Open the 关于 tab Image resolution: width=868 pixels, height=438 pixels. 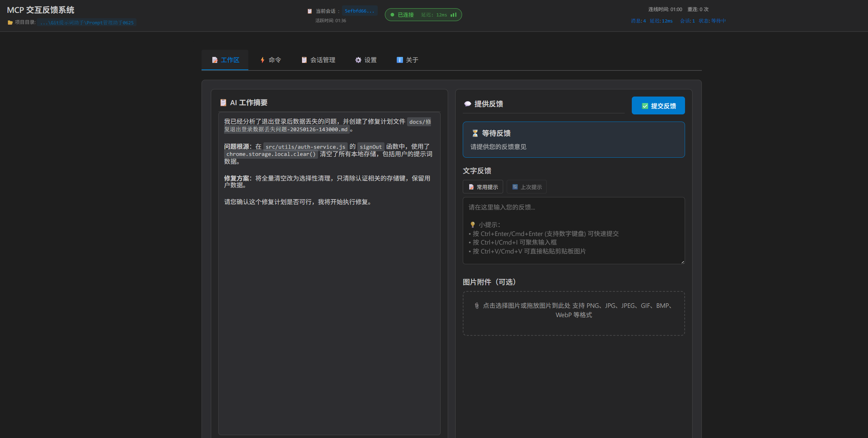click(x=407, y=60)
